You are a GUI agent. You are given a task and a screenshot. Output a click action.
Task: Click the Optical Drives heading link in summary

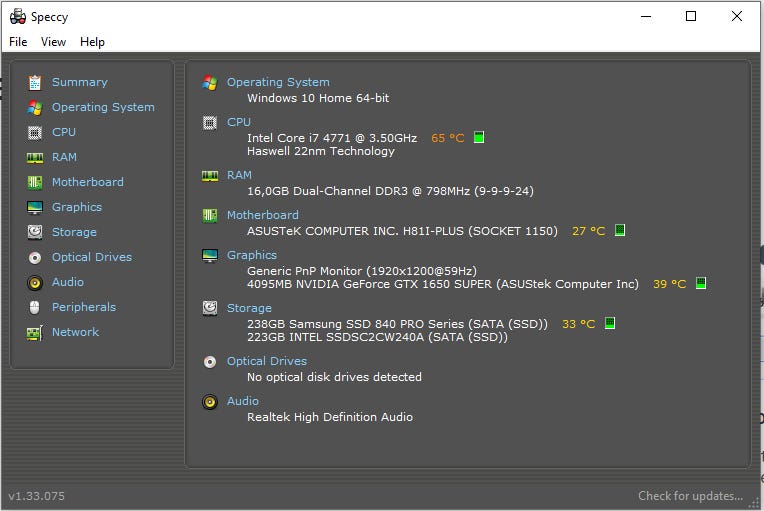tap(267, 361)
